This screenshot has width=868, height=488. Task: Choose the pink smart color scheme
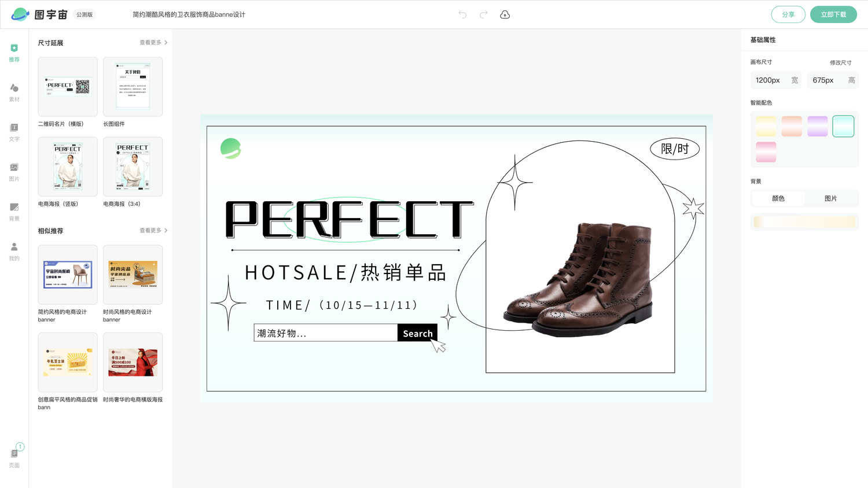[x=766, y=152]
